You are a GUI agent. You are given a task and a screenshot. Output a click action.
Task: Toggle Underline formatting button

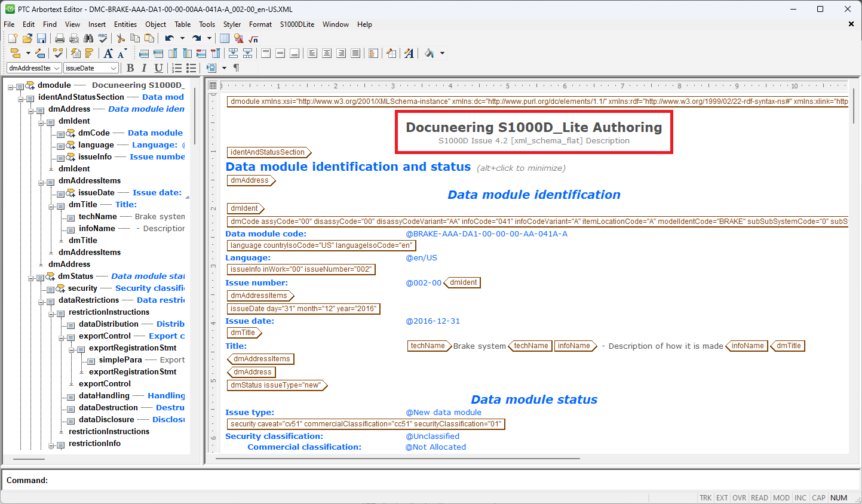pos(158,68)
